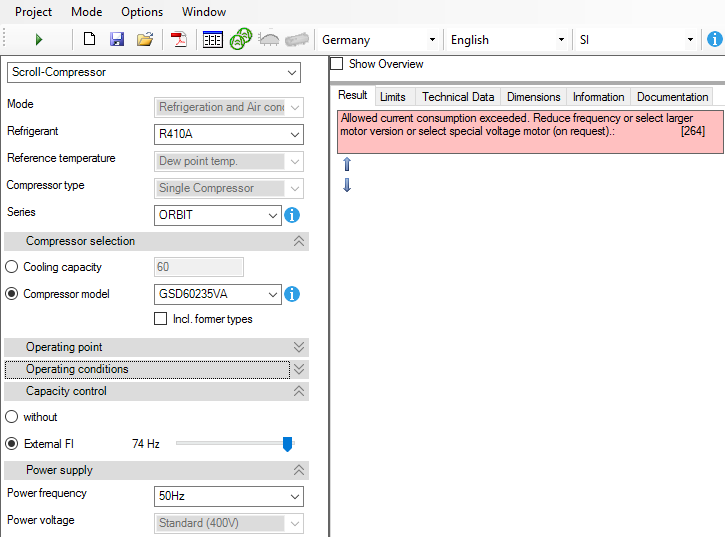
Task: Check the Incl. former types box
Action: point(160,319)
